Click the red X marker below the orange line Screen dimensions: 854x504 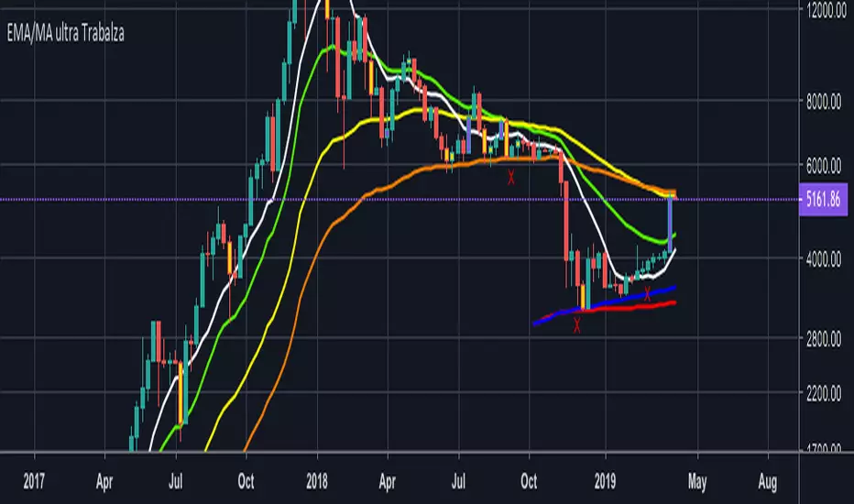(511, 177)
